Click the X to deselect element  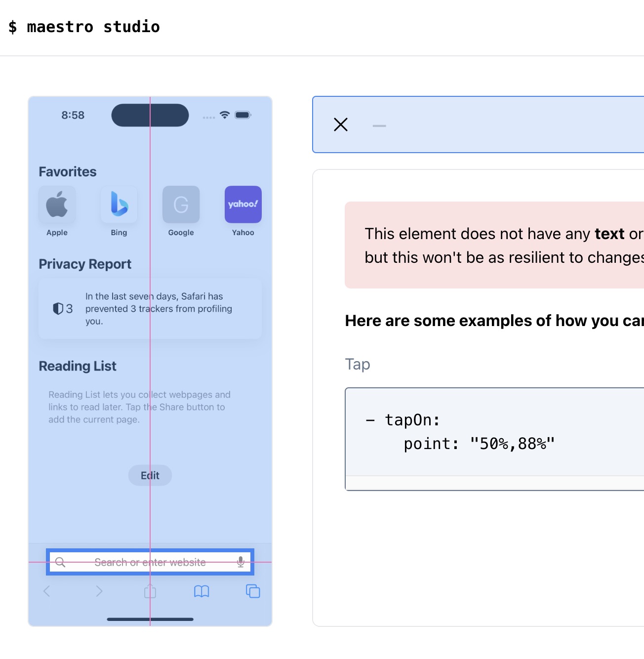pos(341,124)
